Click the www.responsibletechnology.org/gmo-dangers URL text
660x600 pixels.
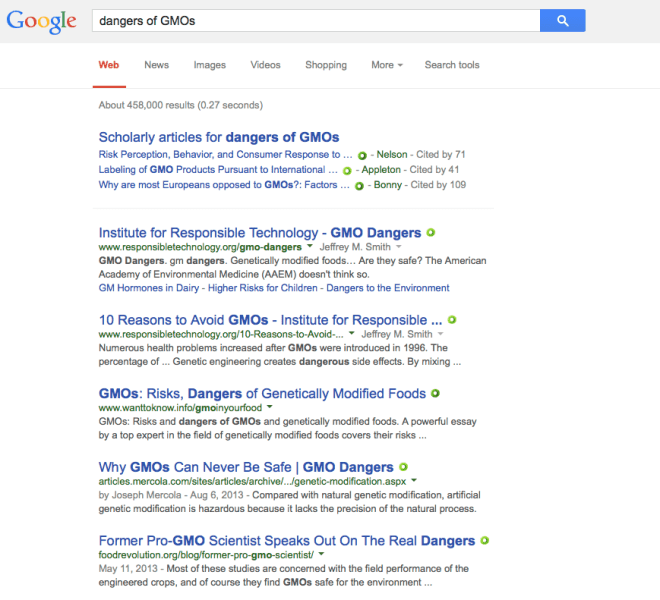(x=200, y=247)
